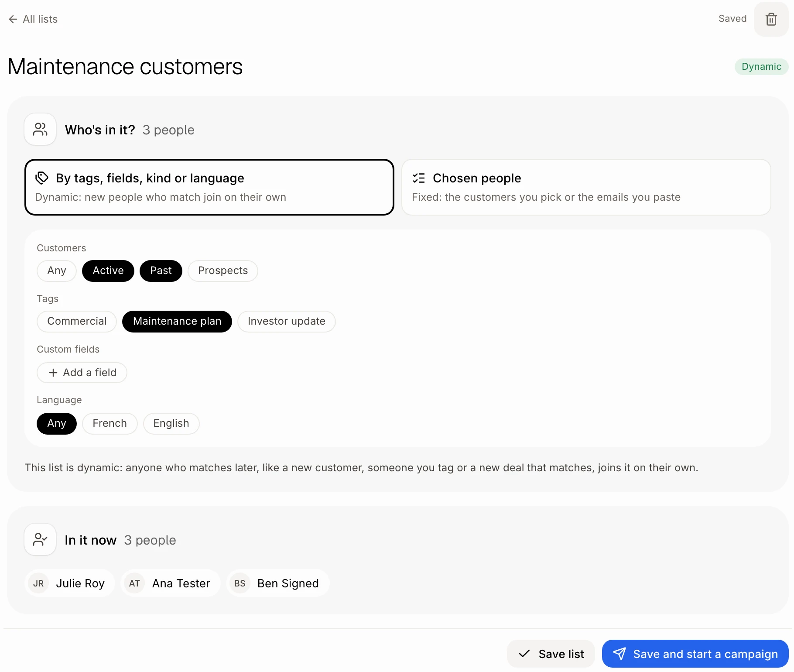Enable the Prospects filter

223,271
